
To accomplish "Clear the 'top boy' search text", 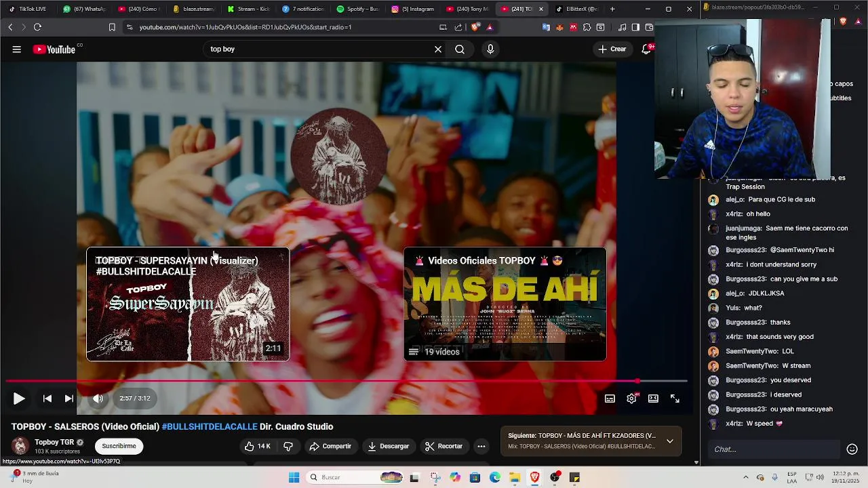I will pos(438,49).
